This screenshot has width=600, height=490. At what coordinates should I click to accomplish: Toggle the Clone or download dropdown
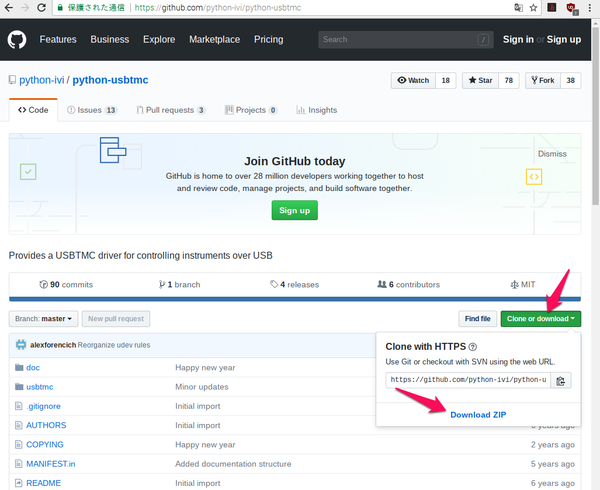(x=540, y=319)
